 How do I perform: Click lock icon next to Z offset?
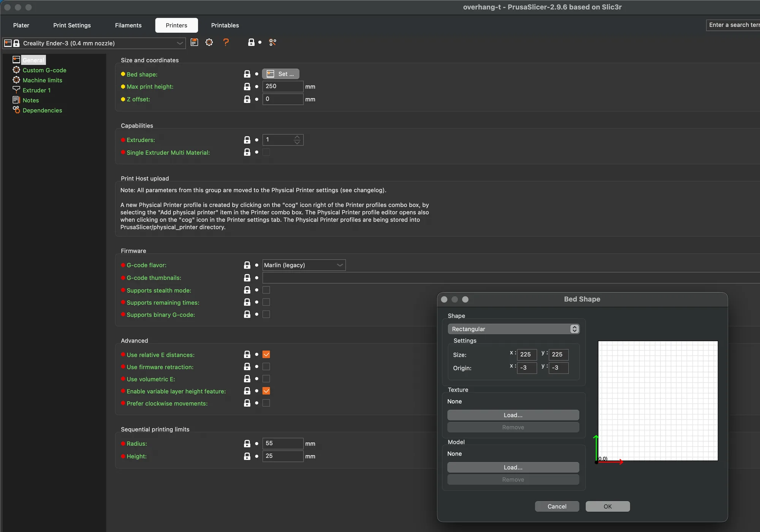click(x=247, y=99)
